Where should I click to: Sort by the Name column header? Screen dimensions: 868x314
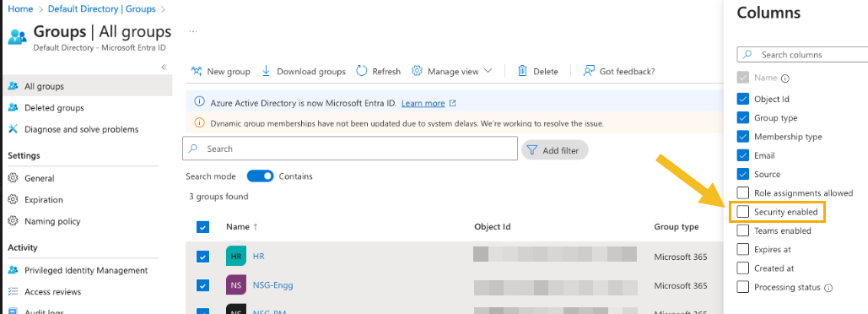tap(238, 226)
